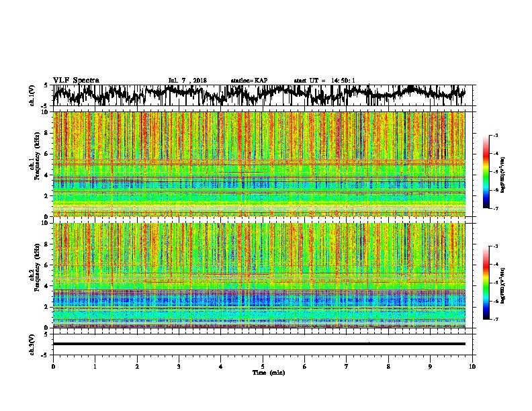Image resolution: width=532 pixels, height=411 pixels.
Task: Click the "2" kHz tick on ch.1 spectrogram
Action: click(47, 195)
